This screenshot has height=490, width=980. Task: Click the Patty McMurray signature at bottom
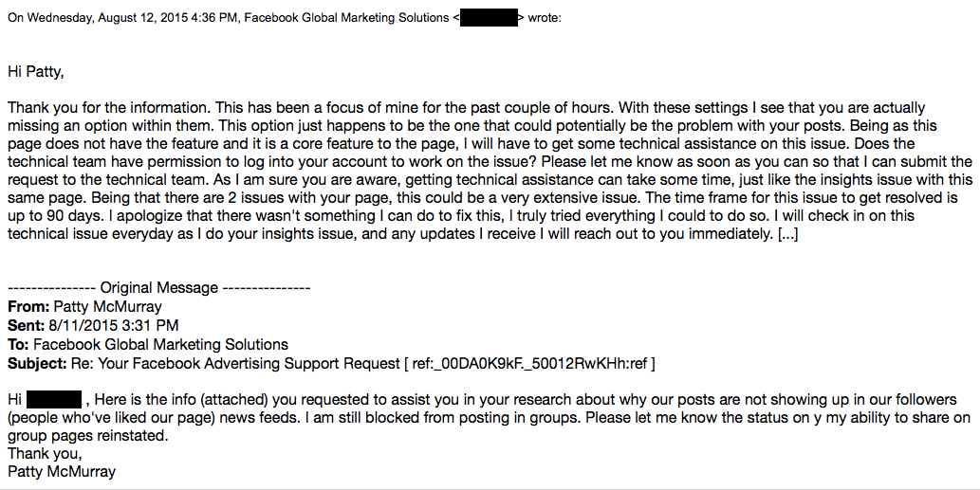point(62,472)
